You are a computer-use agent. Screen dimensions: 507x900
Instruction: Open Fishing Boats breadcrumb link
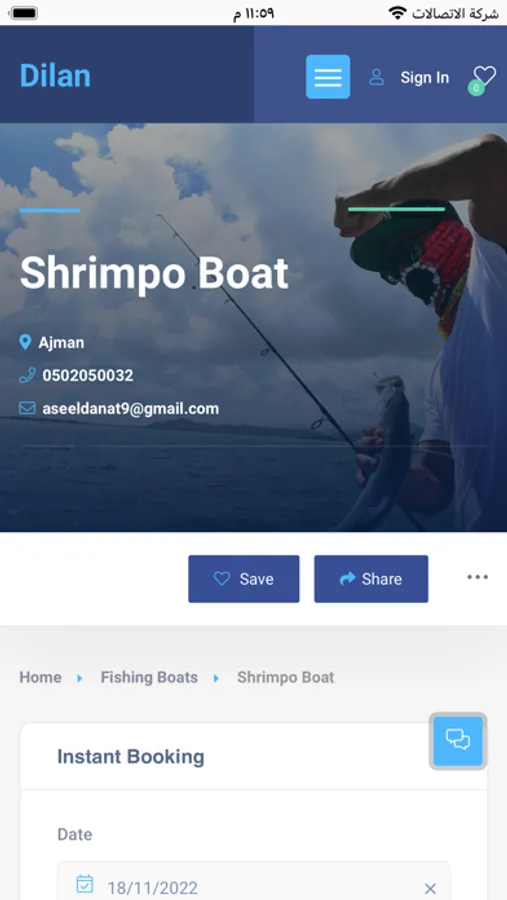[x=149, y=677]
